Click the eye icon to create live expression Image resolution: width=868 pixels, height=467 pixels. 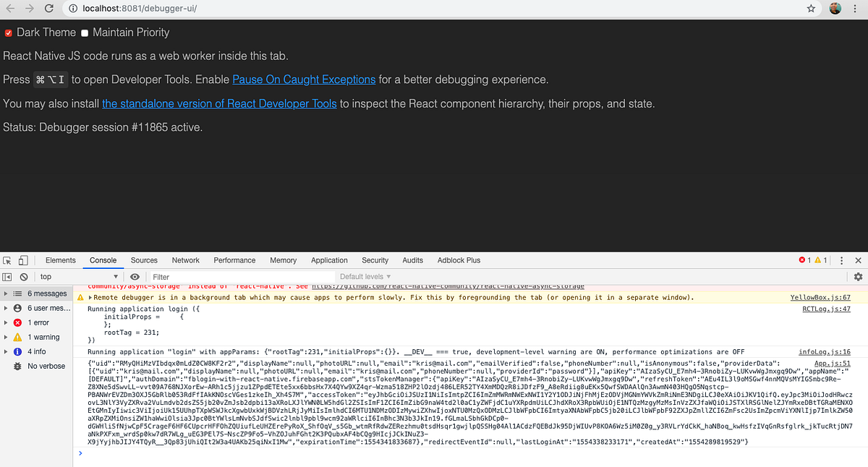[x=135, y=276]
